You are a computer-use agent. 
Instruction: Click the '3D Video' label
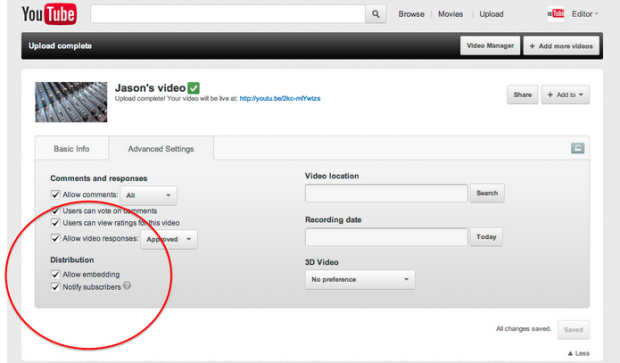(322, 262)
